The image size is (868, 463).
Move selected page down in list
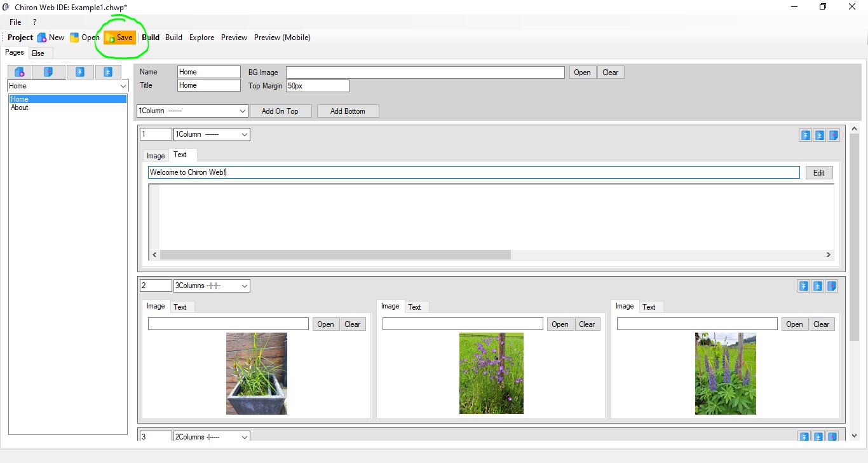(108, 72)
